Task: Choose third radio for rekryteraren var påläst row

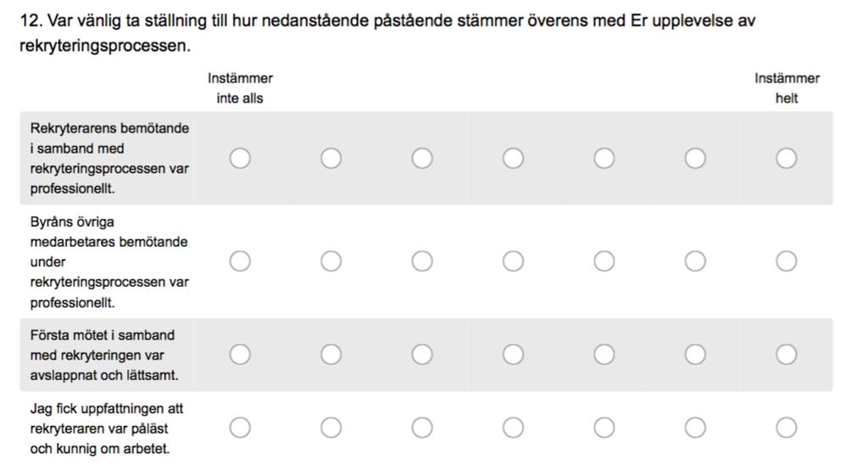Action: [x=422, y=428]
